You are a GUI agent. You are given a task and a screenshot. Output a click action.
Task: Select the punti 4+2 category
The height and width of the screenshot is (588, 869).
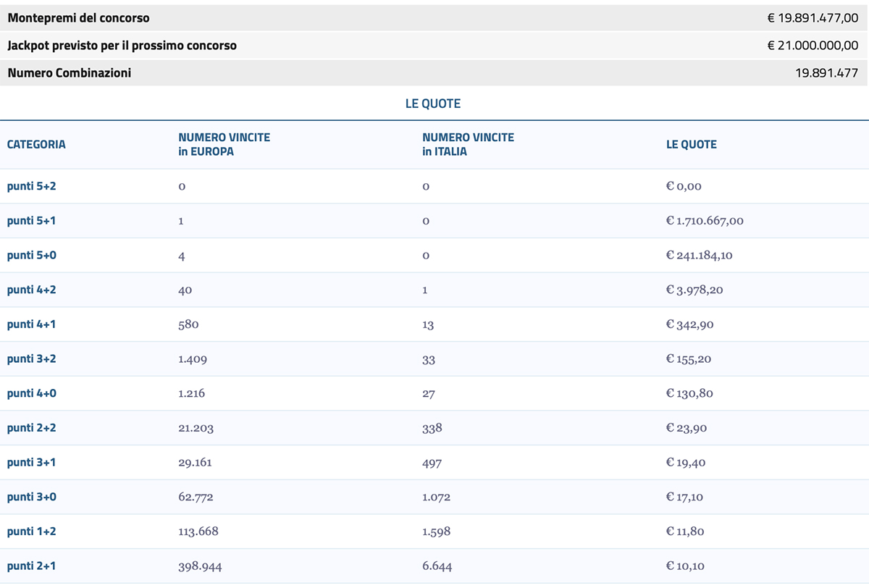click(29, 290)
